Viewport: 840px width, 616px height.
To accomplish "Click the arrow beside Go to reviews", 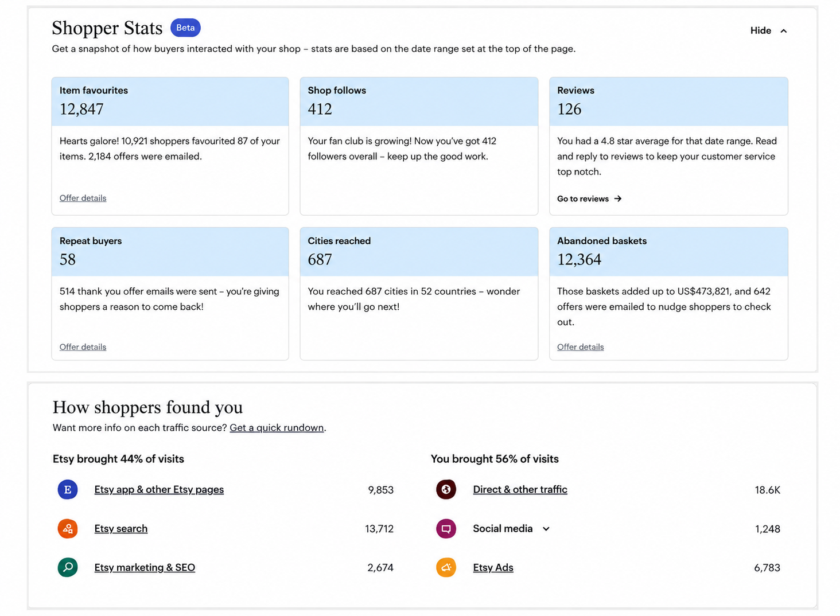I will pos(618,198).
